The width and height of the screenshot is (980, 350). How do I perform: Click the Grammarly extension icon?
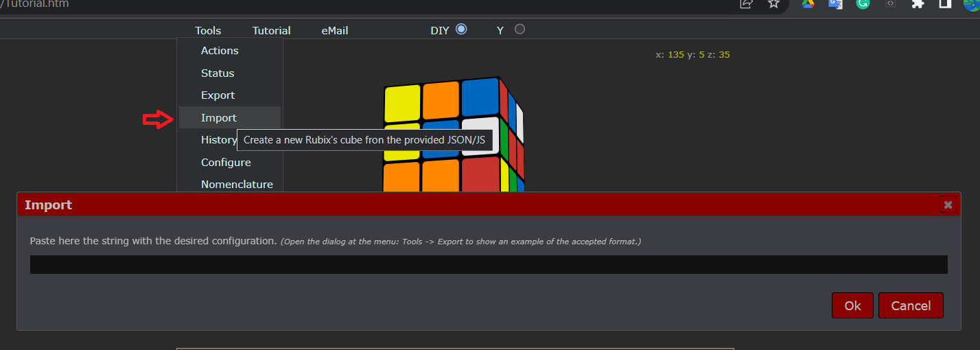863,4
